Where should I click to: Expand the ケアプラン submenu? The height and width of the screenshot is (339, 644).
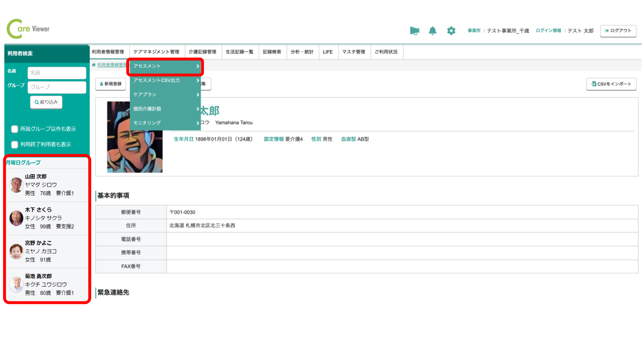click(x=165, y=95)
